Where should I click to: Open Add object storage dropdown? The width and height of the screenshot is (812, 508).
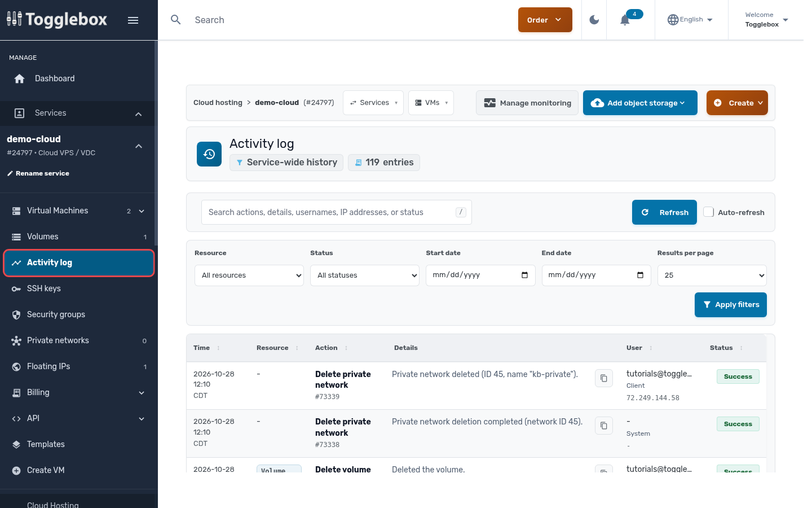[640, 103]
